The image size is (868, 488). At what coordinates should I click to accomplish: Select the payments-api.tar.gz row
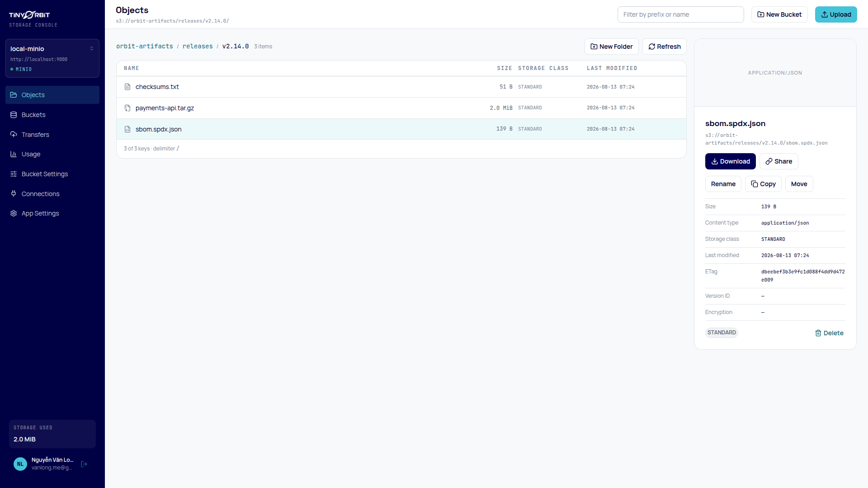click(x=401, y=108)
